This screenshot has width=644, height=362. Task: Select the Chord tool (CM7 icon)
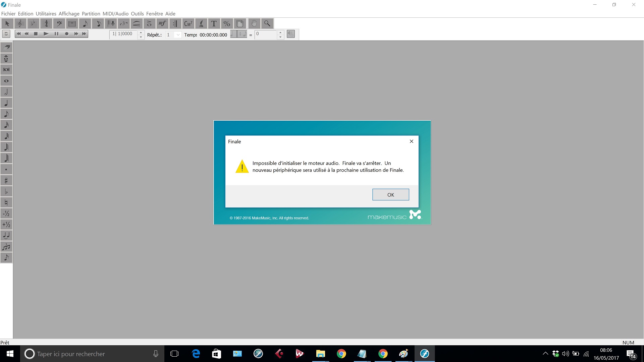click(188, 23)
